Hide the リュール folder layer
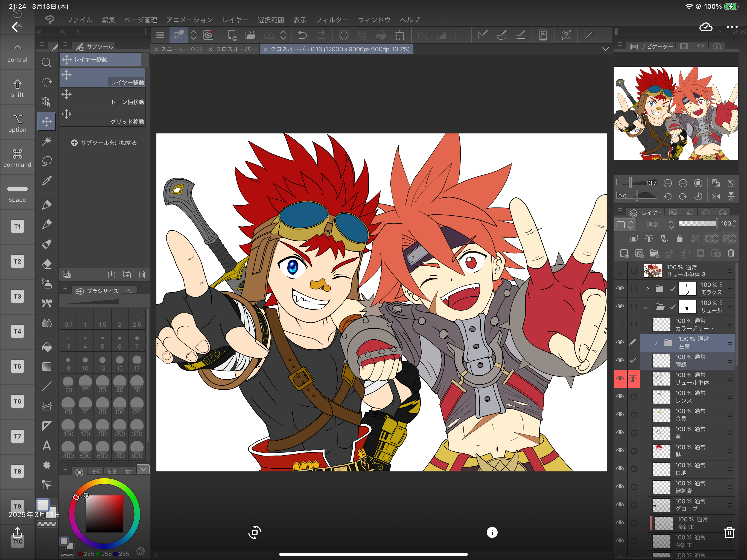 (x=620, y=306)
